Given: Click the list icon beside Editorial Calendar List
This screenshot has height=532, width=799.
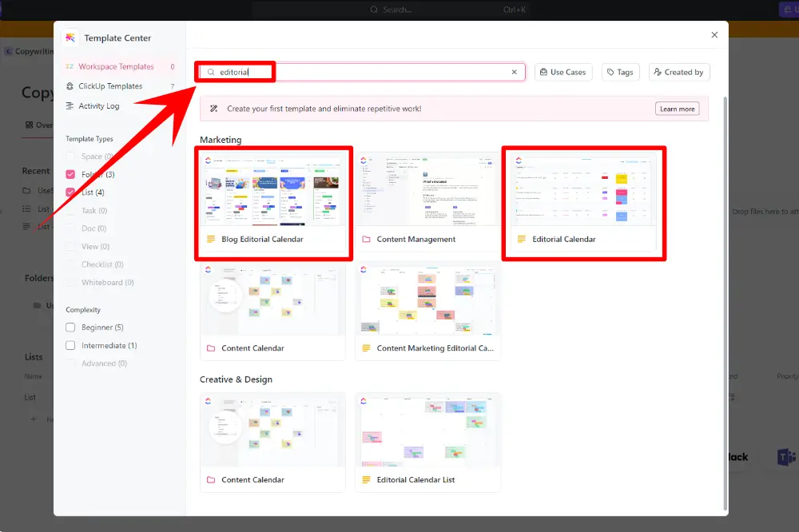Looking at the screenshot, I should (x=367, y=480).
